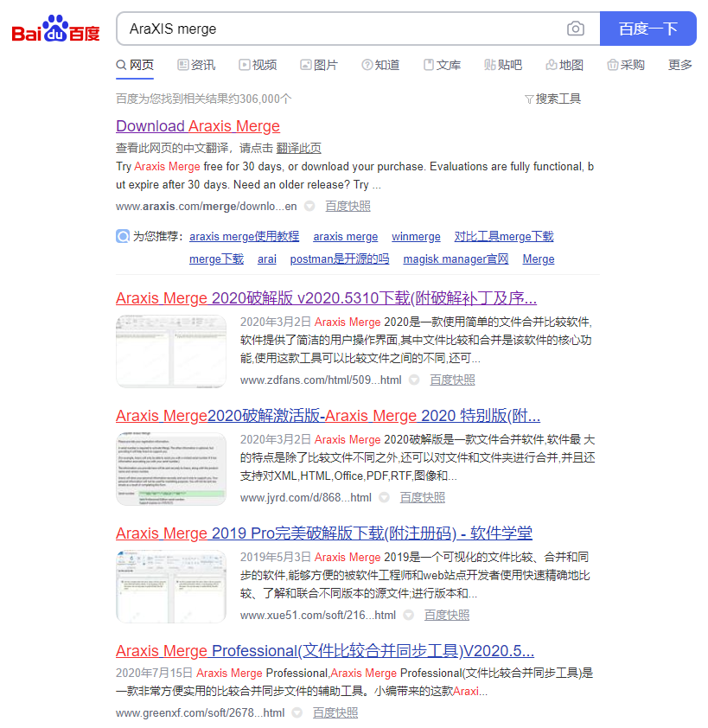The width and height of the screenshot is (708, 728).
Task: Click the Baidu logo
Action: 55,29
